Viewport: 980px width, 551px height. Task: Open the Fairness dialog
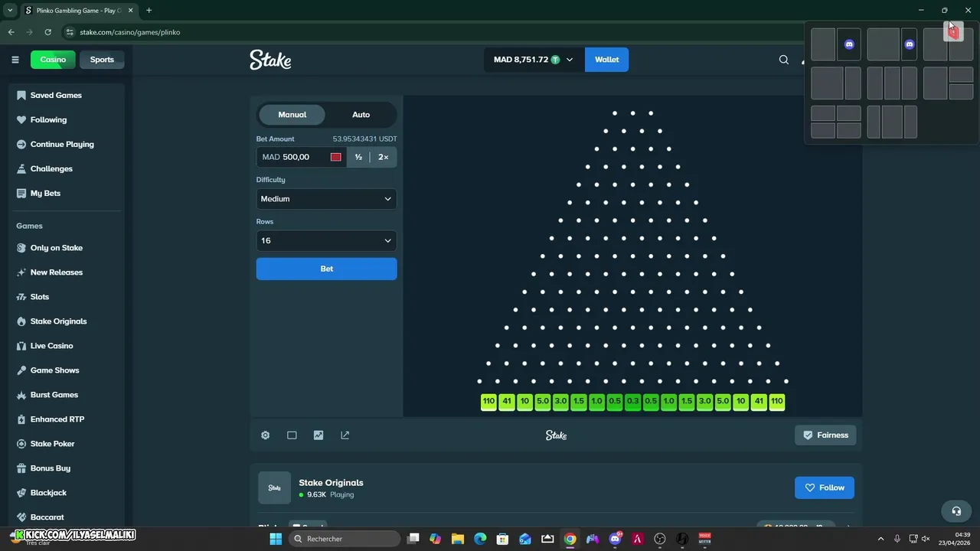pyautogui.click(x=825, y=435)
